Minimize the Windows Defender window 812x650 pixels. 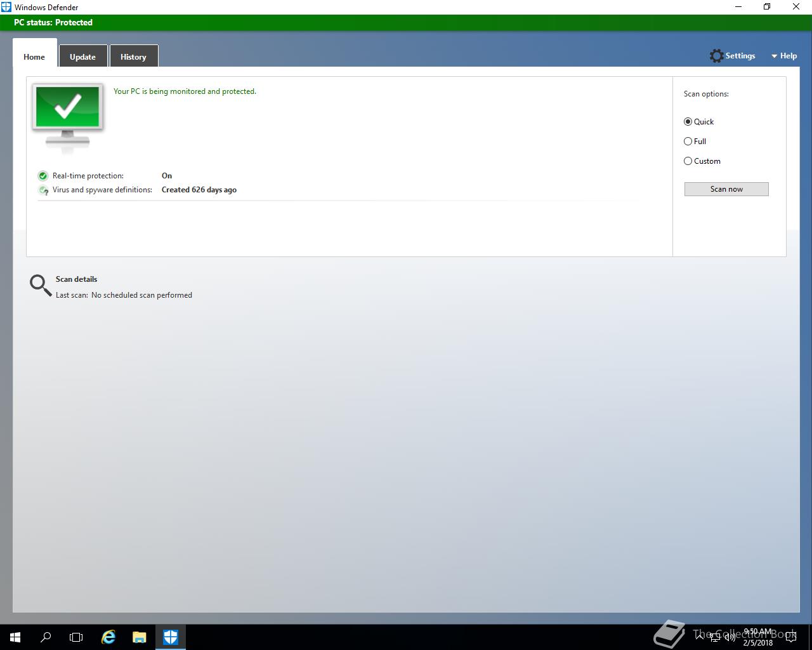coord(738,7)
